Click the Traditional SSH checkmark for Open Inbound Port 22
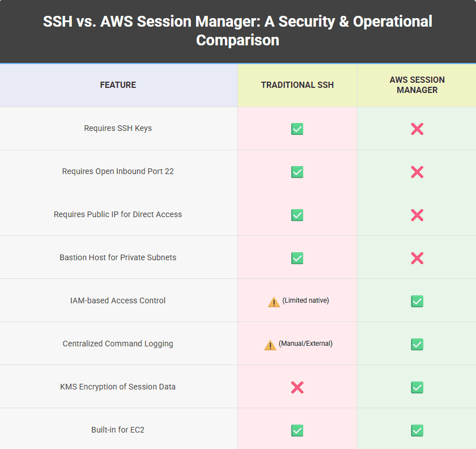 [x=297, y=172]
